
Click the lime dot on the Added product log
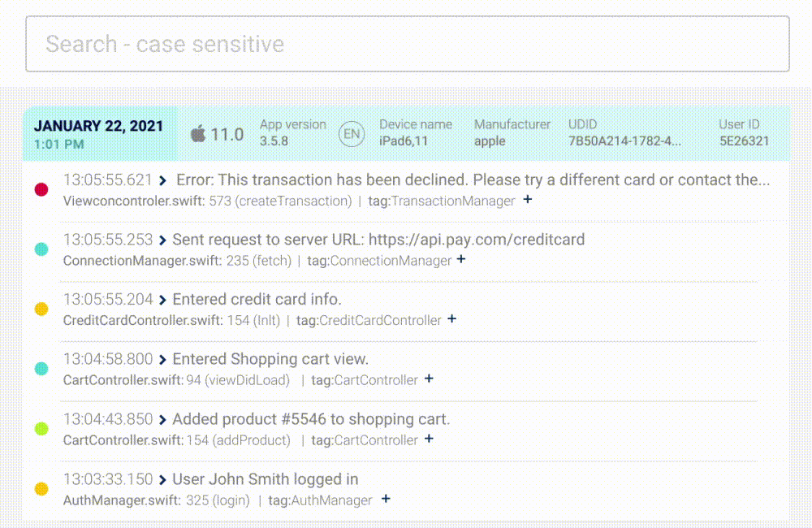(41, 429)
